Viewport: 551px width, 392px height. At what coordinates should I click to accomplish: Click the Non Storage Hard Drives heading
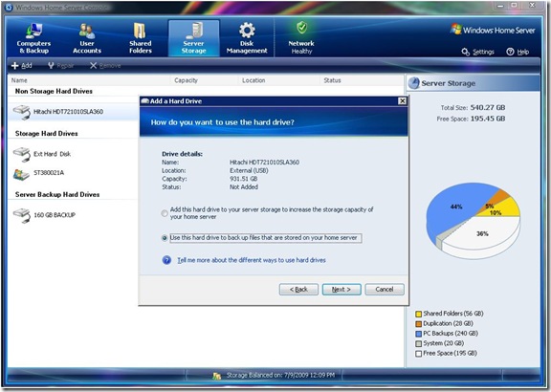[54, 92]
